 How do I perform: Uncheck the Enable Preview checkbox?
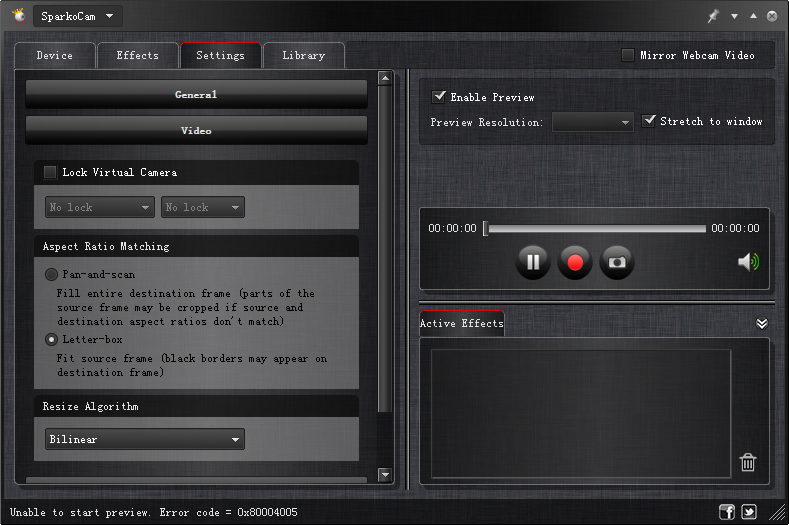coord(439,97)
